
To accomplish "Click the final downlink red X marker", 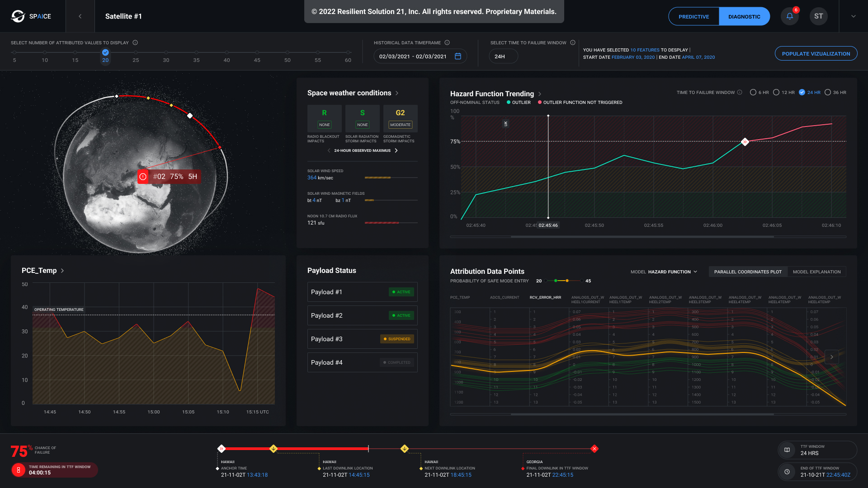I will click(x=594, y=449).
